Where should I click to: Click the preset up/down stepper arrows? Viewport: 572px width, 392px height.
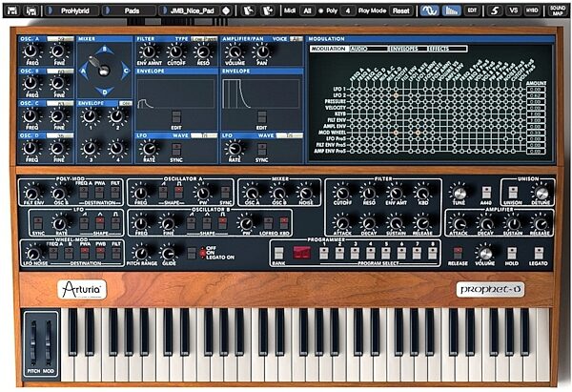[x=226, y=10]
